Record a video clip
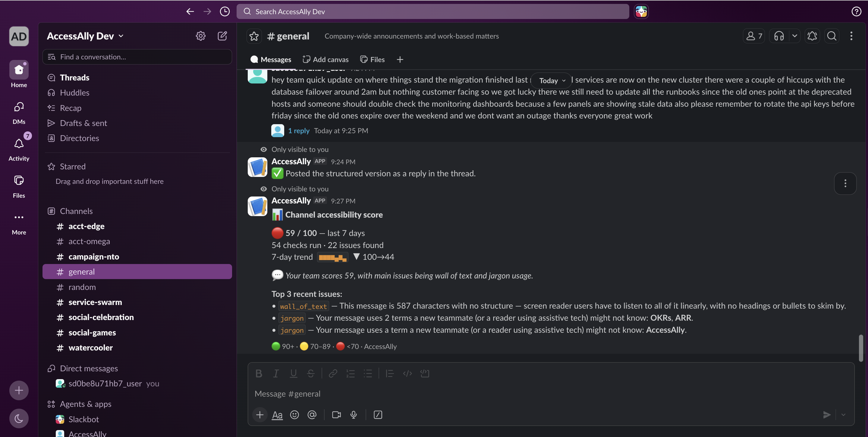The image size is (868, 437). 336,415
